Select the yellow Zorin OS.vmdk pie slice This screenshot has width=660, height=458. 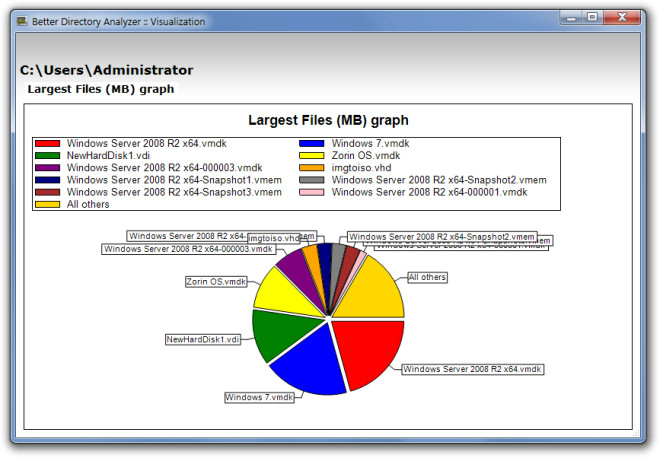(x=283, y=295)
